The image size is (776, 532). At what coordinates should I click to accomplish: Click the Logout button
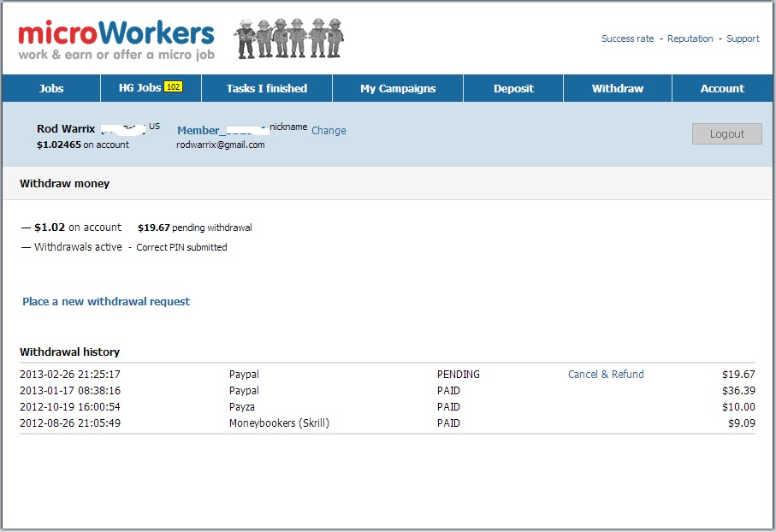click(727, 134)
